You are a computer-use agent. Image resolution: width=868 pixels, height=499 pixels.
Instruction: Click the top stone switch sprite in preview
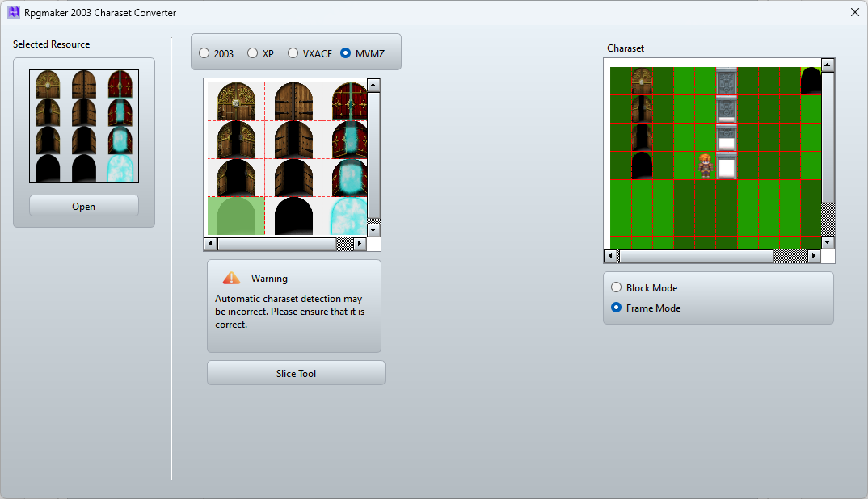pos(727,82)
